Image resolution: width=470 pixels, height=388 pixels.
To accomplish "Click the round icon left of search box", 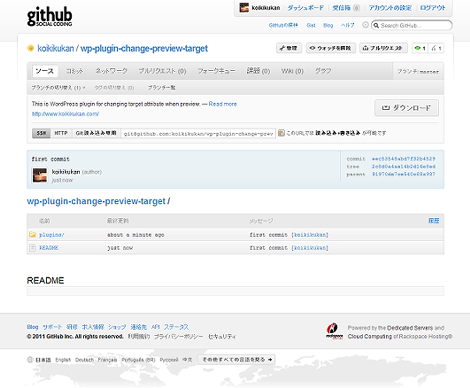I will 365,25.
